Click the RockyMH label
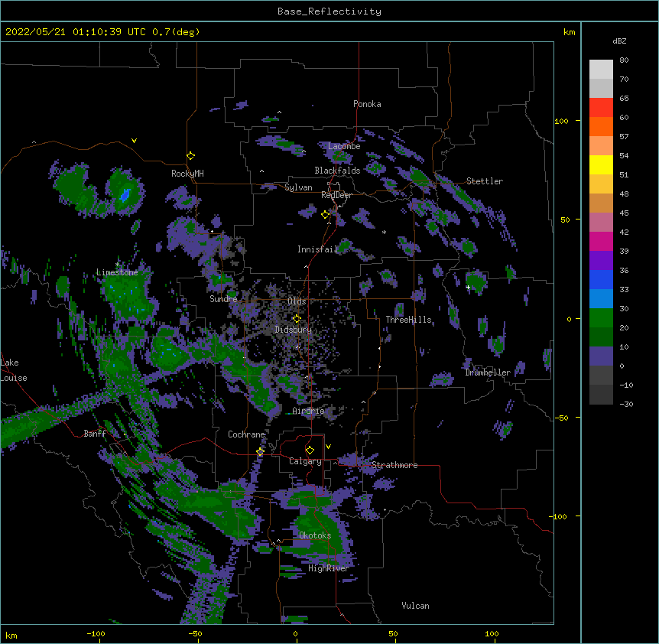 187,173
